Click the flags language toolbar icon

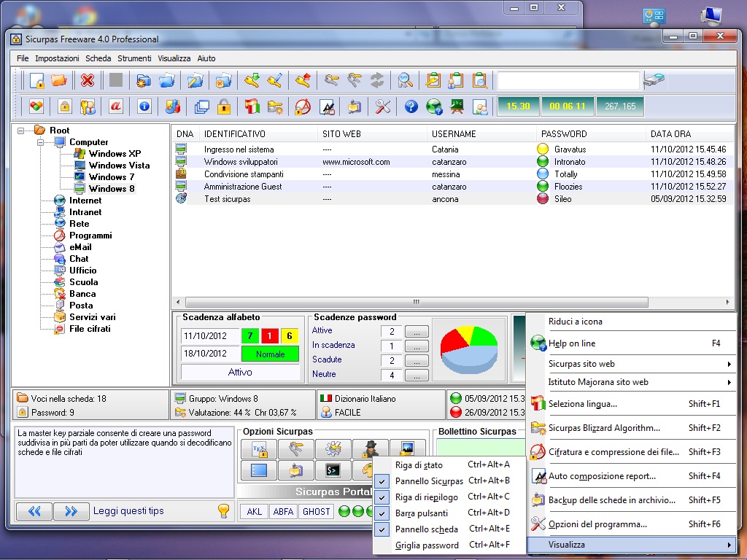252,106
